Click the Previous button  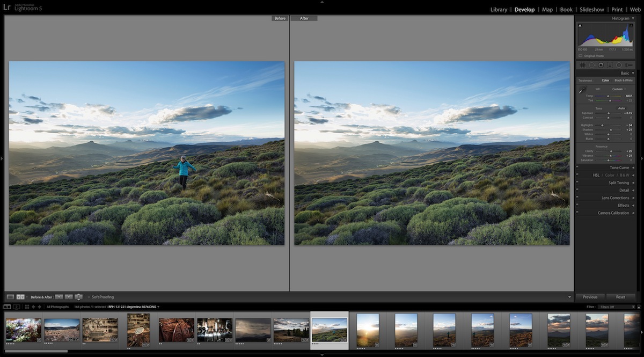(x=590, y=297)
